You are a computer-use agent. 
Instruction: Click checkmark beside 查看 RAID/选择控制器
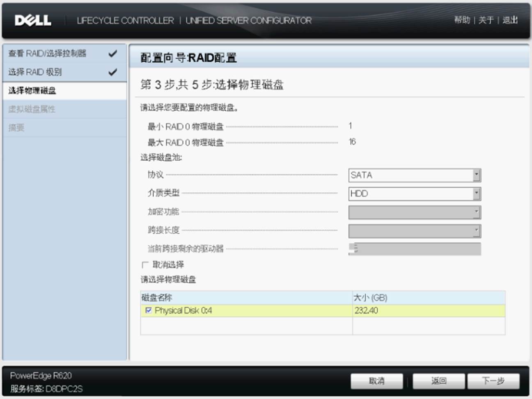tap(112, 53)
